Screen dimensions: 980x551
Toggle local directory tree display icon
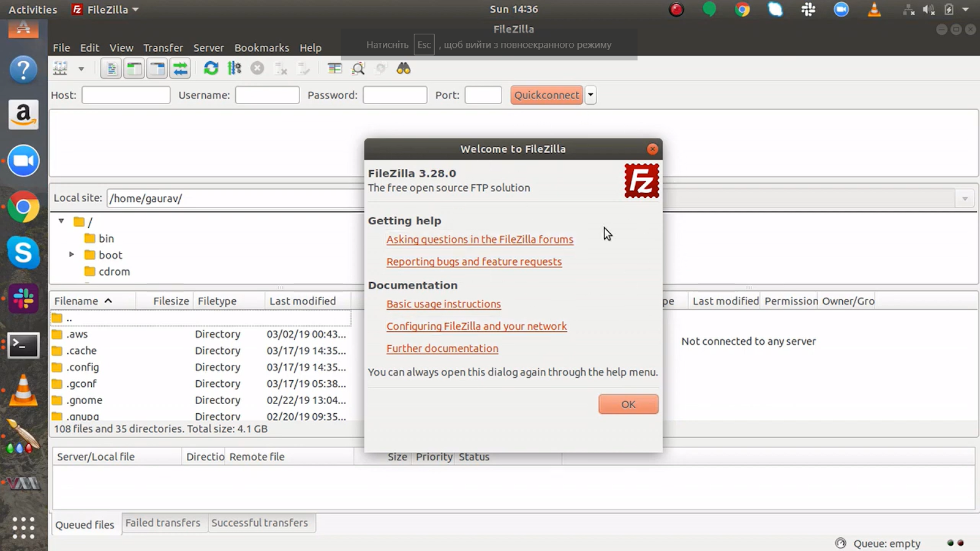(134, 69)
